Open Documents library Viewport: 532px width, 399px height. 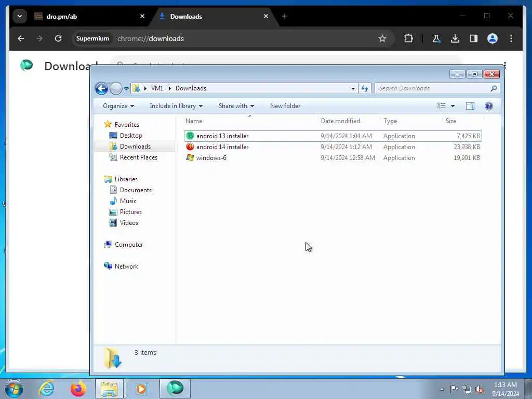tap(136, 190)
